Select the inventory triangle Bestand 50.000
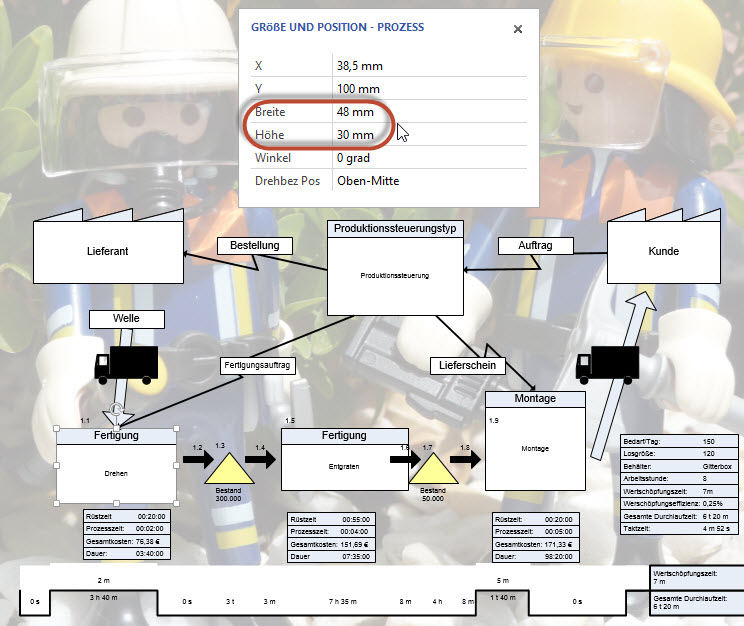 pyautogui.click(x=433, y=468)
